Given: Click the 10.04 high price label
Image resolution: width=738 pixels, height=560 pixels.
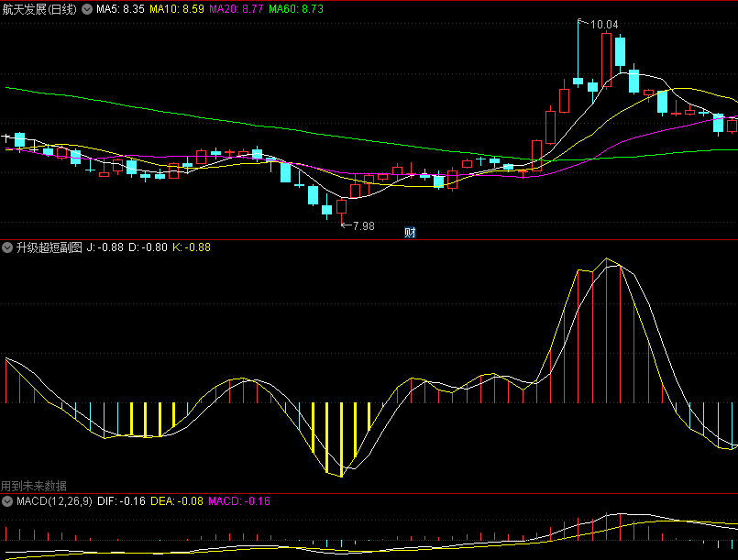Looking at the screenshot, I should pos(604,25).
